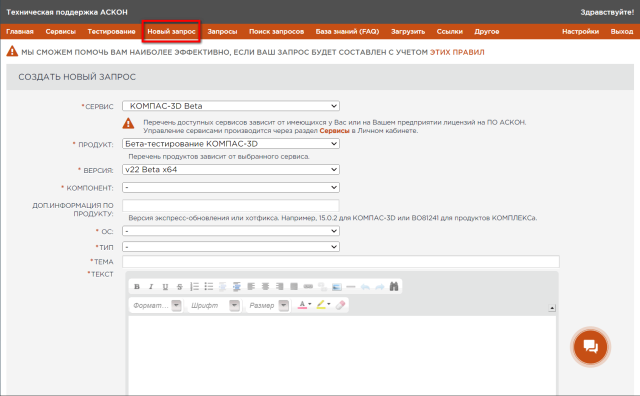The height and width of the screenshot is (396, 640).
Task: Open the Другое menu item
Action: pos(487,31)
